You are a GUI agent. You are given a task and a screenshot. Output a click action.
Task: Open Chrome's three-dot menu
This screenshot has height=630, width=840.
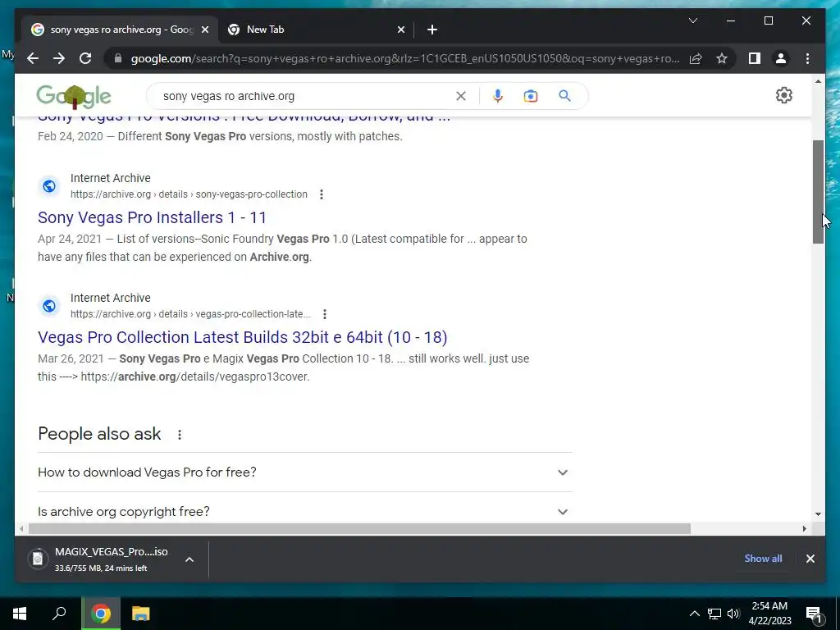click(807, 58)
